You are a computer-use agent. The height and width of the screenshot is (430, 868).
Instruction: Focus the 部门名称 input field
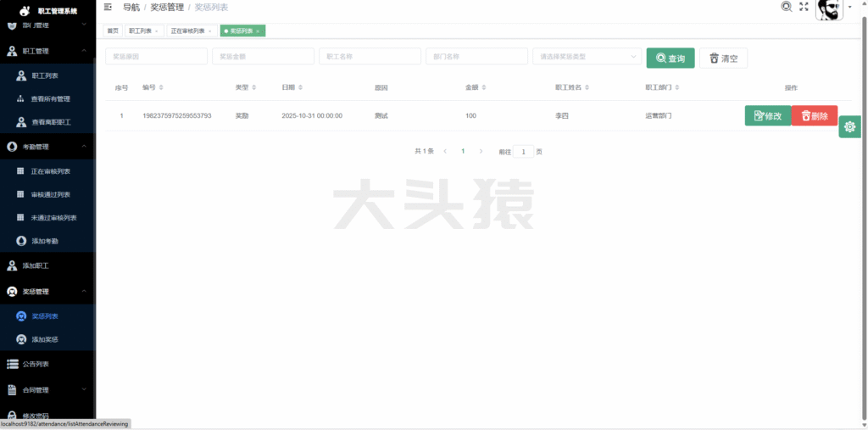pyautogui.click(x=476, y=57)
